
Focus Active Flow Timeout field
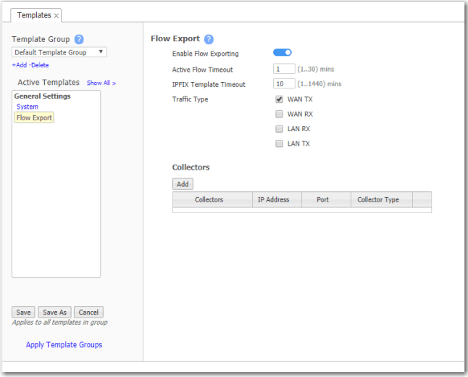pos(284,69)
